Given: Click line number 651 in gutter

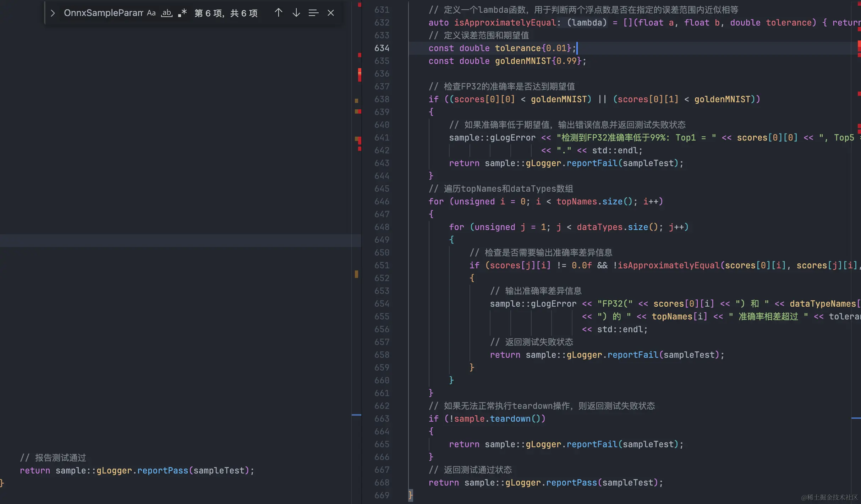Looking at the screenshot, I should click(382, 265).
